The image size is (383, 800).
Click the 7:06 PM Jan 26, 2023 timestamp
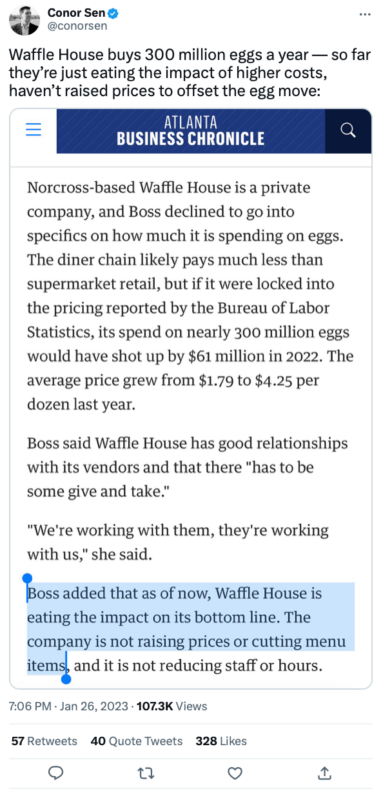pos(69,706)
